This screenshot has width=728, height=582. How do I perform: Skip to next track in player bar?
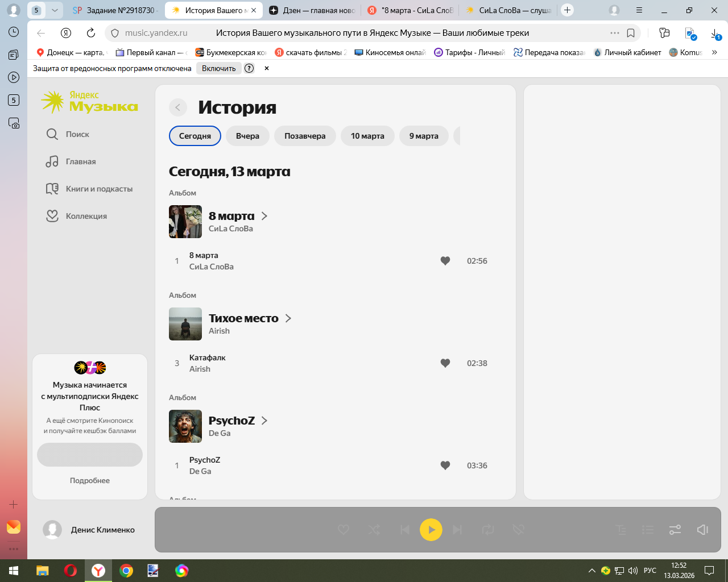[457, 530]
